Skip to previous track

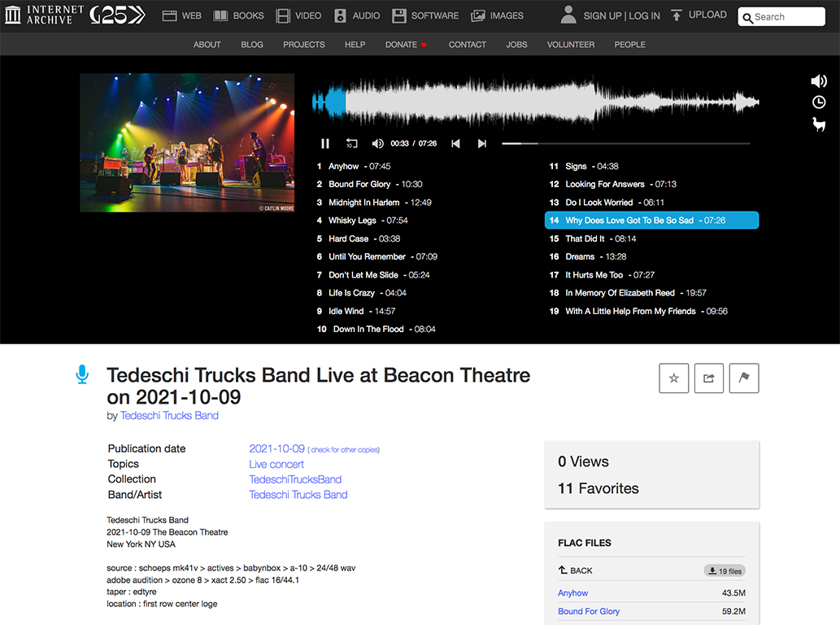pyautogui.click(x=455, y=144)
